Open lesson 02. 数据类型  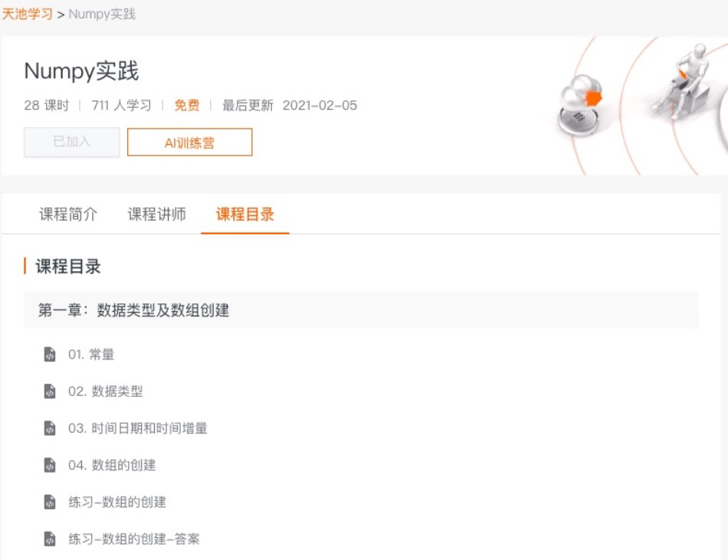tap(106, 391)
